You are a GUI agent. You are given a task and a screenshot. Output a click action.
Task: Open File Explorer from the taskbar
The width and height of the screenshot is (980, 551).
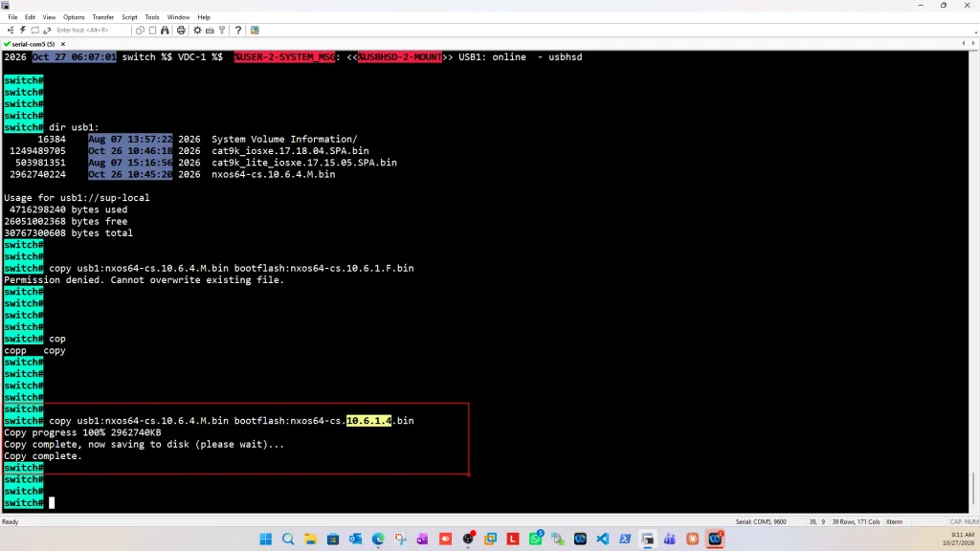tap(311, 539)
